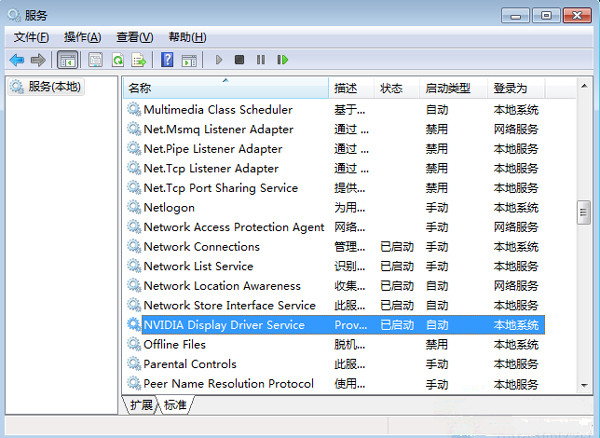Click the Refresh toolbar icon
The height and width of the screenshot is (438, 600).
click(117, 60)
